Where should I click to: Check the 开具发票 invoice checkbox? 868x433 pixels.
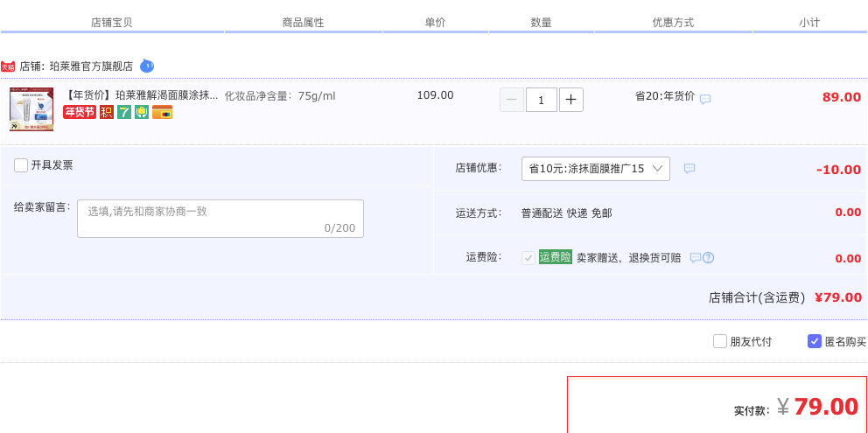coord(21,165)
